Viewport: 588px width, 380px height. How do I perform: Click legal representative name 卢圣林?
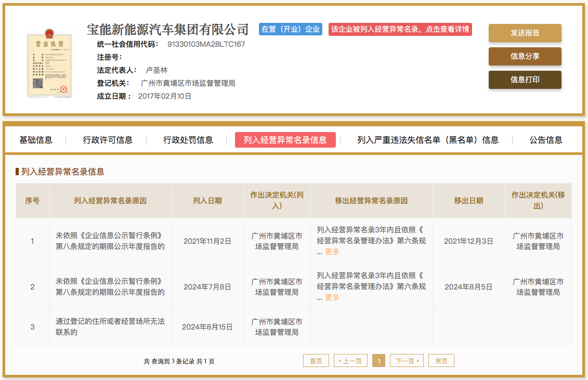(x=156, y=70)
